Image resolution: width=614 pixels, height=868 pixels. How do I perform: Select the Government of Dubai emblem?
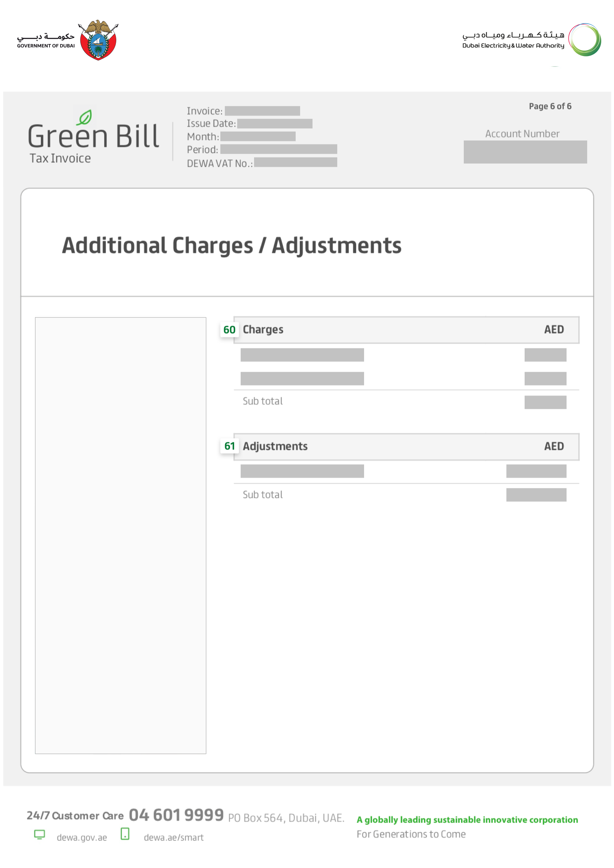99,40
